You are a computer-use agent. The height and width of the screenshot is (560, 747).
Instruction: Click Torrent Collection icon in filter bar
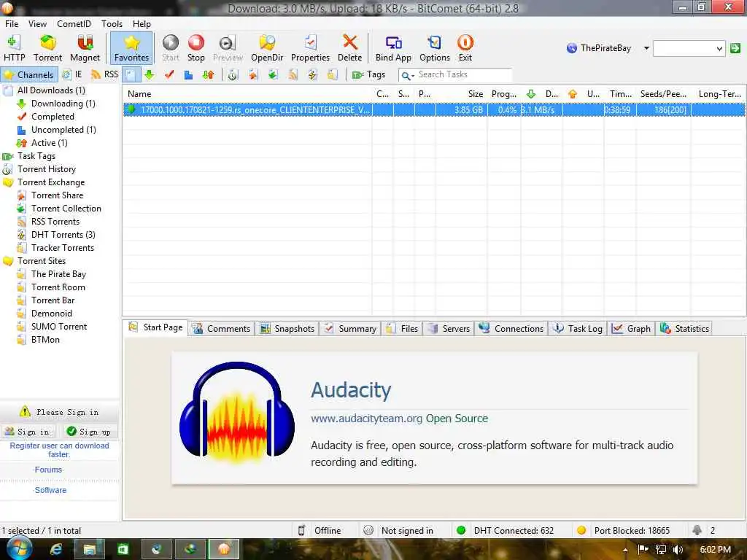click(273, 75)
